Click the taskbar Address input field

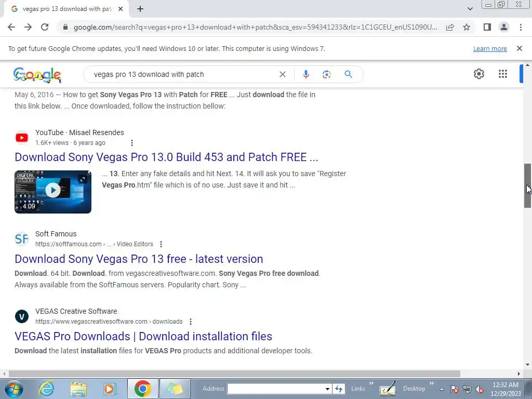coord(275,389)
